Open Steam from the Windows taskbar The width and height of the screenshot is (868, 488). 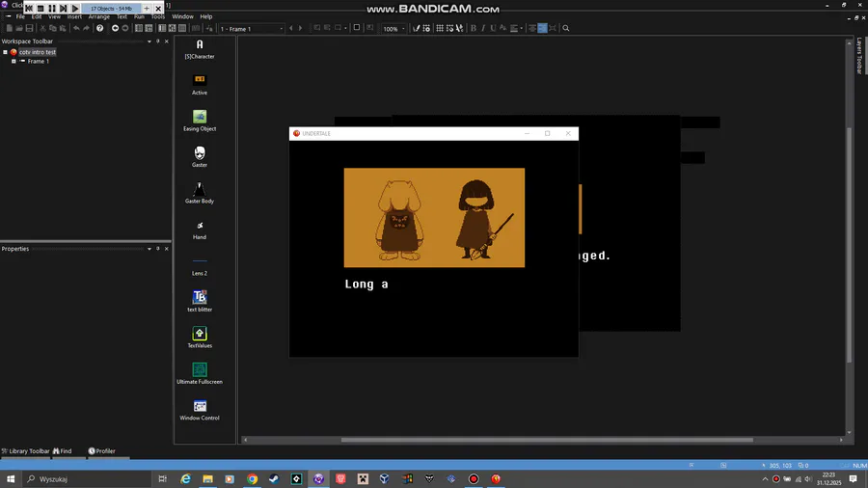[x=274, y=478]
